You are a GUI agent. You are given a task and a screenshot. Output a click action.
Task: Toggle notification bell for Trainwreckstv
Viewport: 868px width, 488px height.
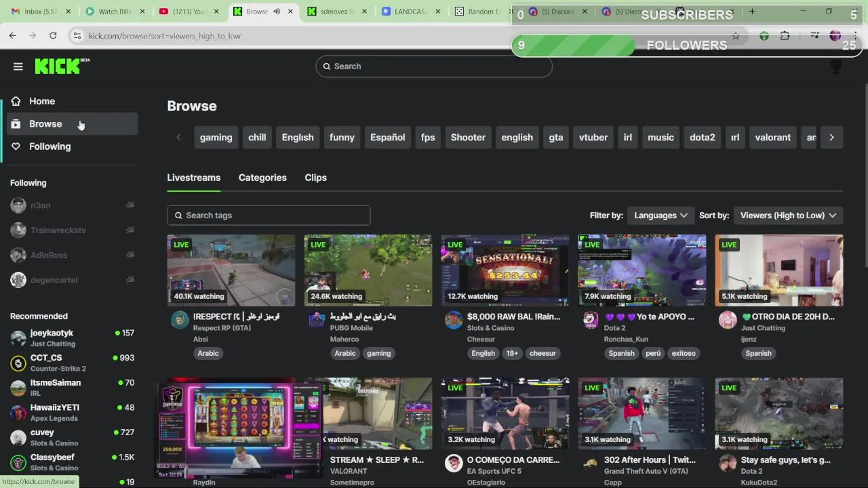[x=130, y=230]
